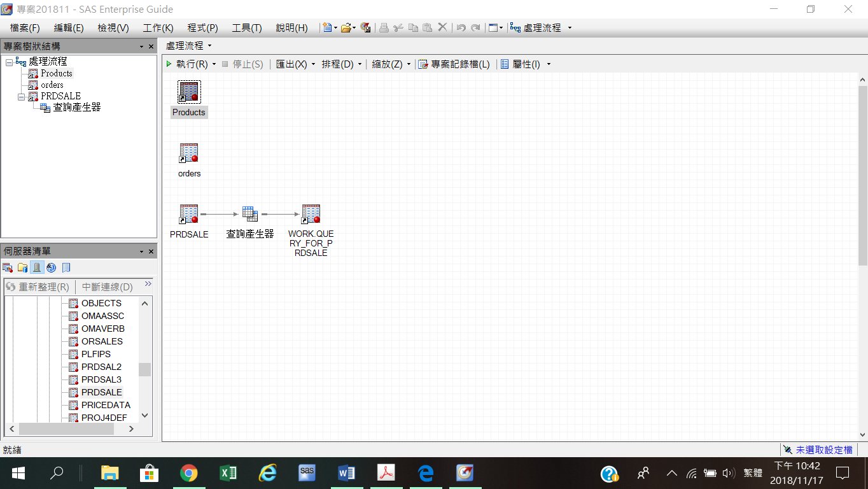This screenshot has height=489, width=868.
Task: Click the Print toolbar icon
Action: pyautogui.click(x=384, y=27)
